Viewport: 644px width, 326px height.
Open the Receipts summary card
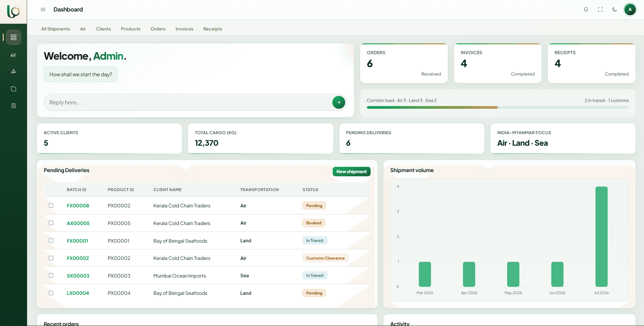591,63
